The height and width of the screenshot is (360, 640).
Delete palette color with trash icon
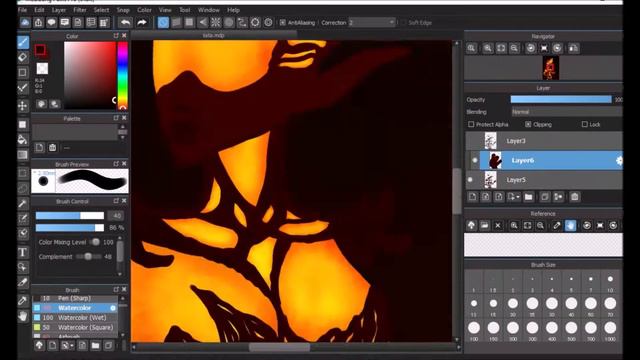(x=52, y=147)
